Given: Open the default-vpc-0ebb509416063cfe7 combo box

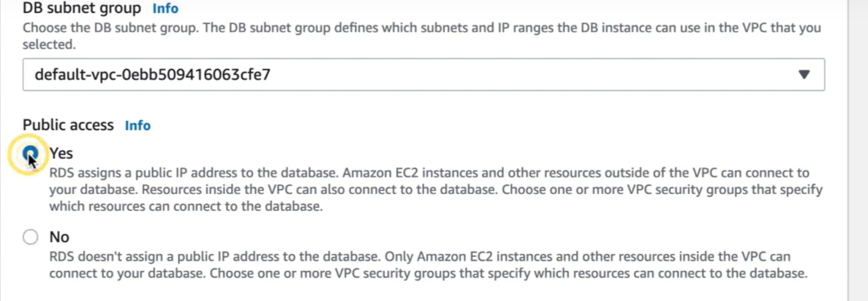Looking at the screenshot, I should coord(423,74).
